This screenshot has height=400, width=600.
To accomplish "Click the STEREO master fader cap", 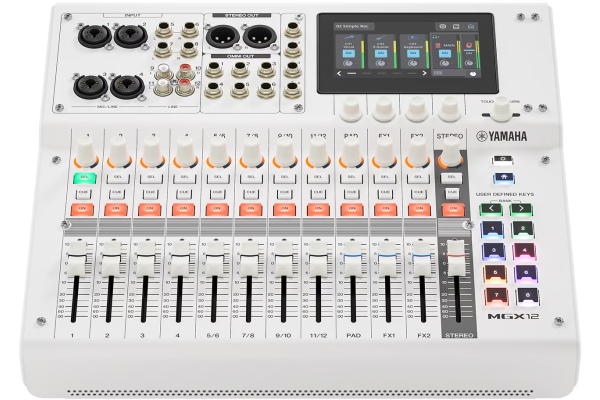I will tap(458, 255).
